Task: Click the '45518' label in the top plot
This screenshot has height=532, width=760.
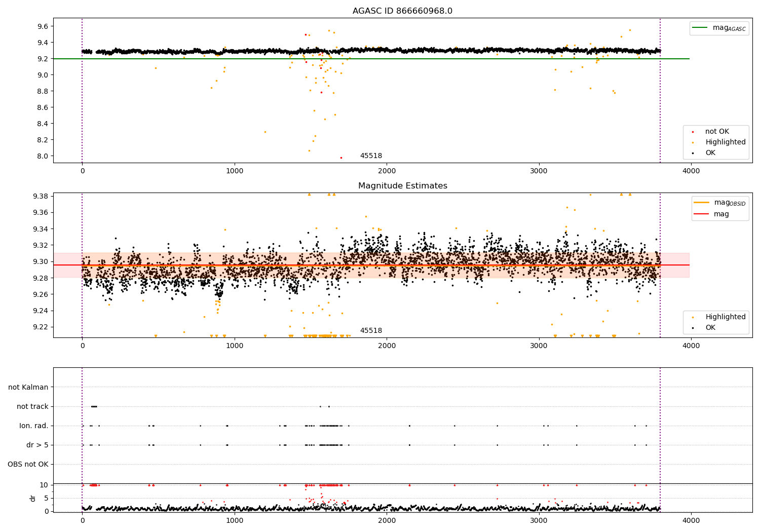Action: tap(371, 156)
